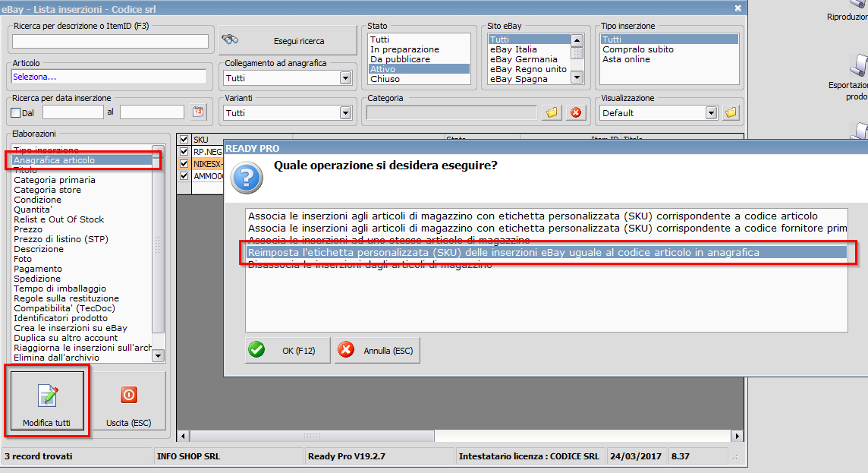Click the Uscita red power icon
Image resolution: width=868 pixels, height=473 pixels.
coord(128,395)
